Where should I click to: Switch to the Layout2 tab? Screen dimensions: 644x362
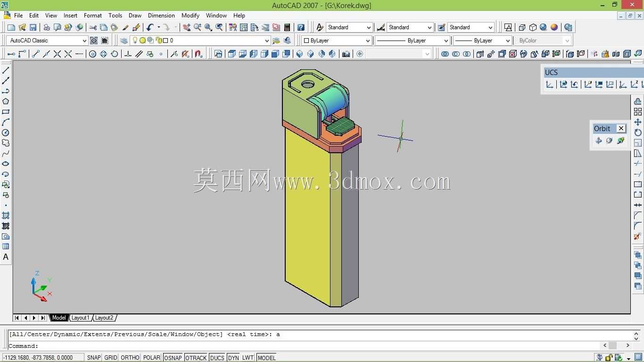pyautogui.click(x=104, y=318)
